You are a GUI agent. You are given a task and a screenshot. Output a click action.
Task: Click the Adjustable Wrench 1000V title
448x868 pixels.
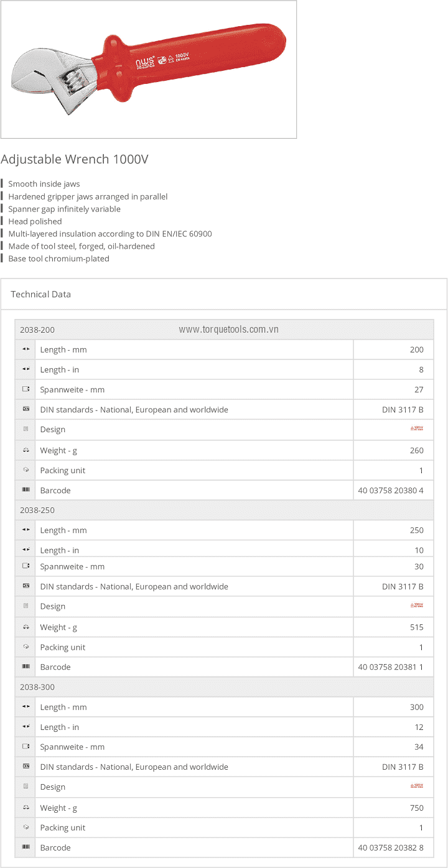click(x=75, y=159)
